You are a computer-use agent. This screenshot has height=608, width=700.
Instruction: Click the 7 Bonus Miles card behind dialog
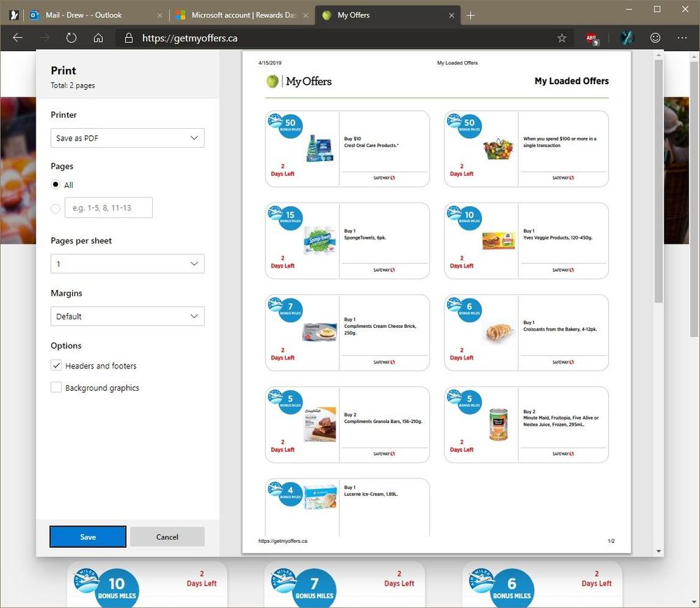tap(345, 585)
